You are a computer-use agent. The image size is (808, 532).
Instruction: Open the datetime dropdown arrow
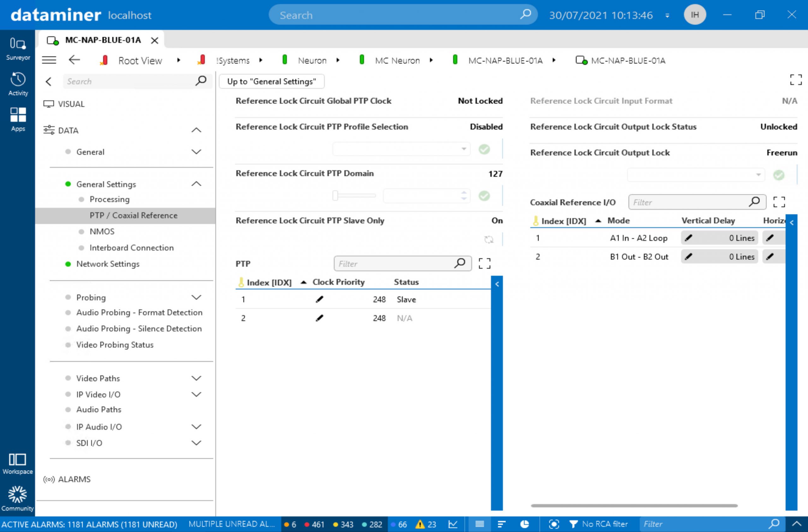(668, 15)
